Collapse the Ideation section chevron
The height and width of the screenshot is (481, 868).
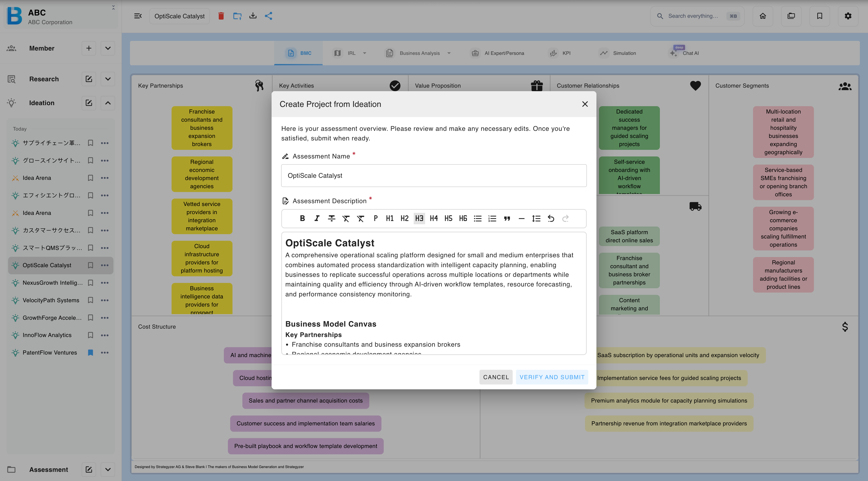pyautogui.click(x=108, y=103)
